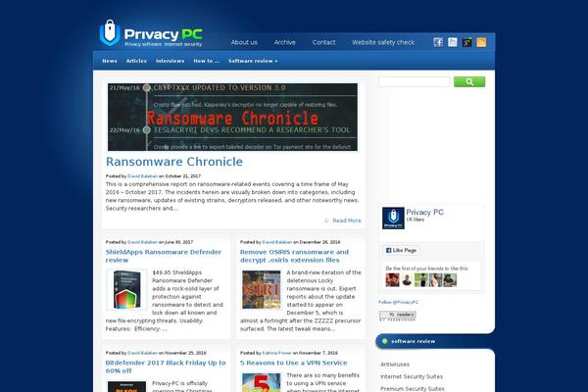Open Bitdefender 2017 Black Friday article
Screen dimensions: 588x392
[x=166, y=367]
